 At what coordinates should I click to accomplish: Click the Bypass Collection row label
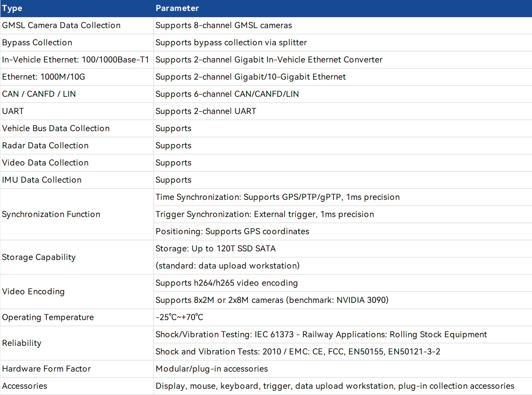coord(37,43)
